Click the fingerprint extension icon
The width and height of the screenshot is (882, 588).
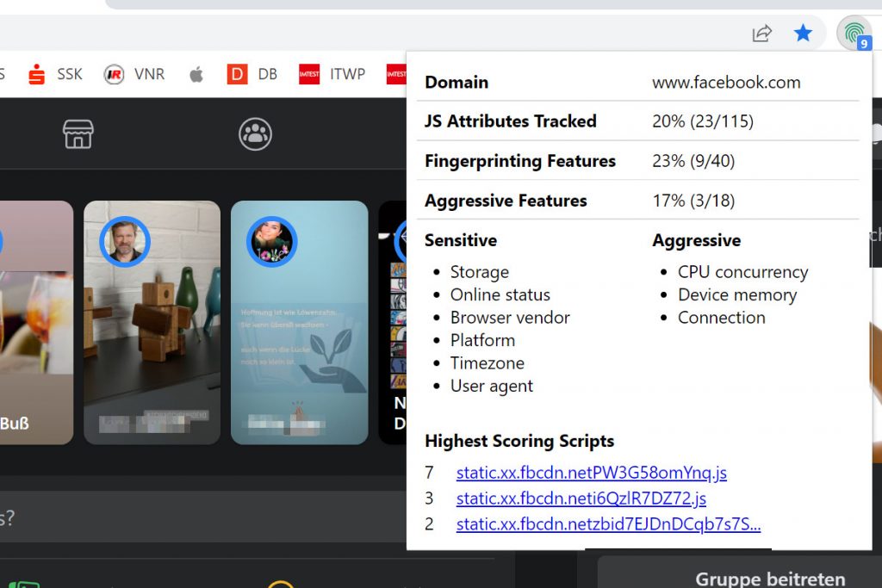(854, 34)
